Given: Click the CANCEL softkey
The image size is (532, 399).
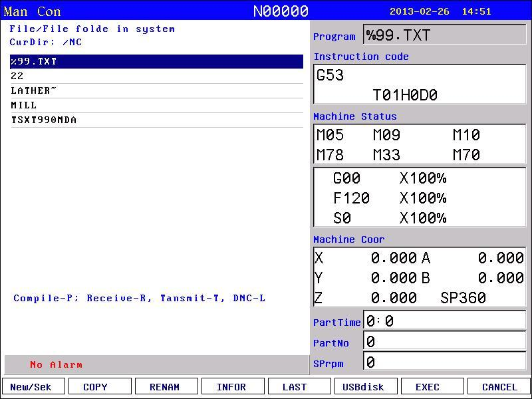Looking at the screenshot, I should (499, 387).
